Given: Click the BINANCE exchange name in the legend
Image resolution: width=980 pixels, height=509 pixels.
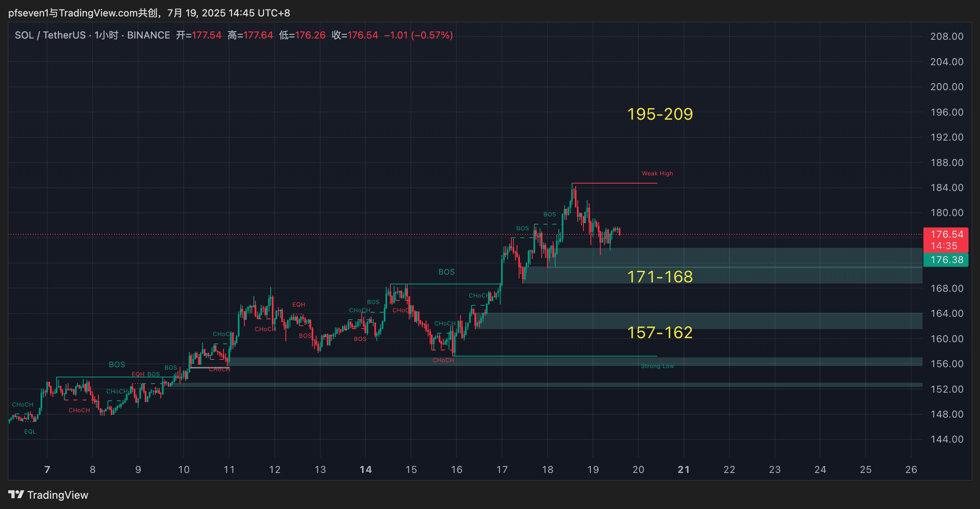Looking at the screenshot, I should pos(148,35).
